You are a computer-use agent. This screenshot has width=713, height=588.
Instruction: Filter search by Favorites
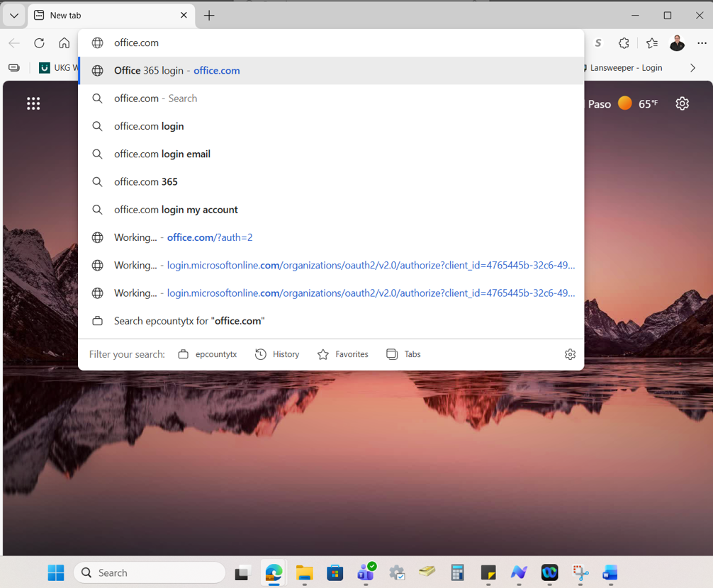[x=343, y=354]
